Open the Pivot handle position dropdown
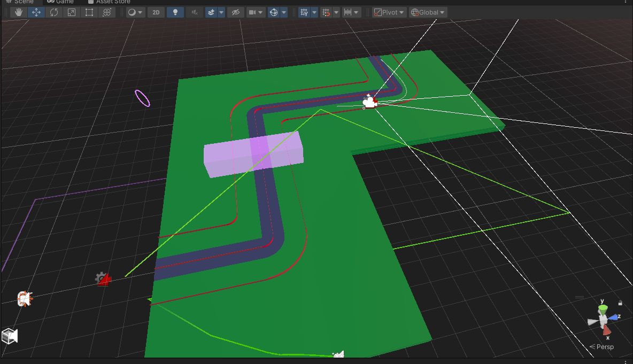Screen dimensions: 633x364 389,12
